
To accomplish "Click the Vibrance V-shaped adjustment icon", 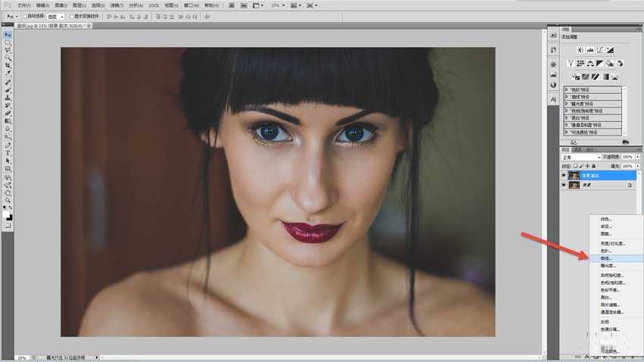I will click(570, 63).
